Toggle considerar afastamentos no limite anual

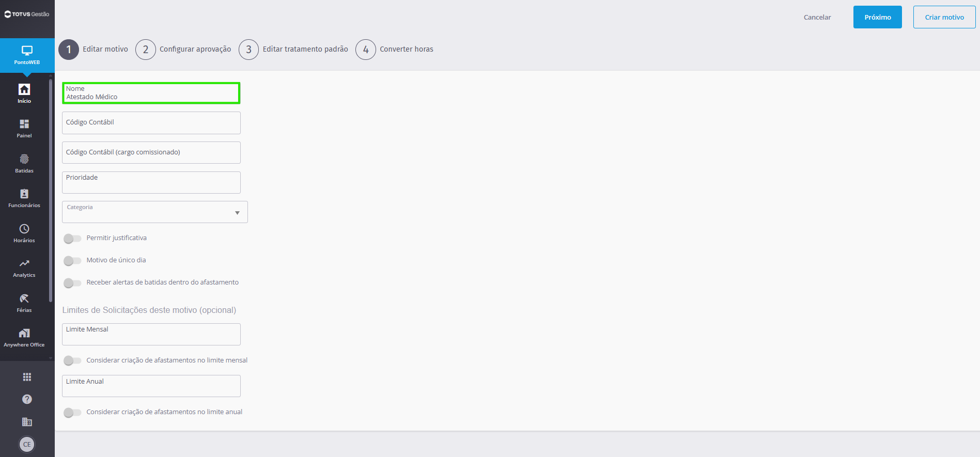[x=72, y=412]
